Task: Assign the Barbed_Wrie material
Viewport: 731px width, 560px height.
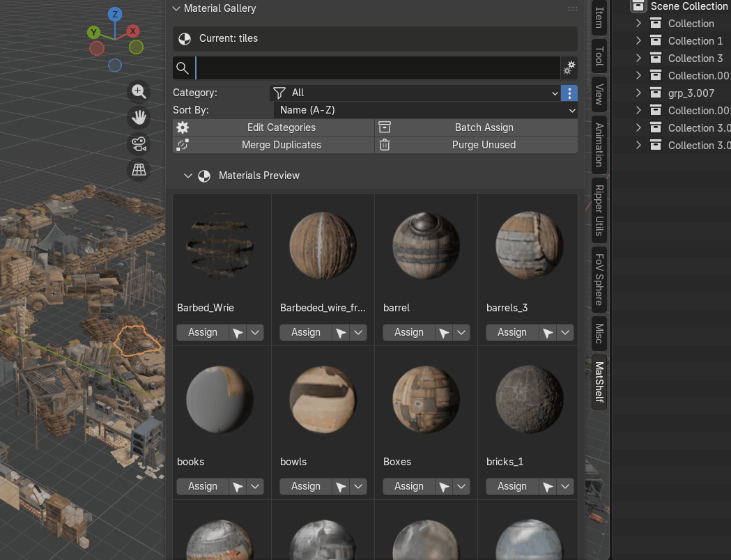Action: pos(202,333)
